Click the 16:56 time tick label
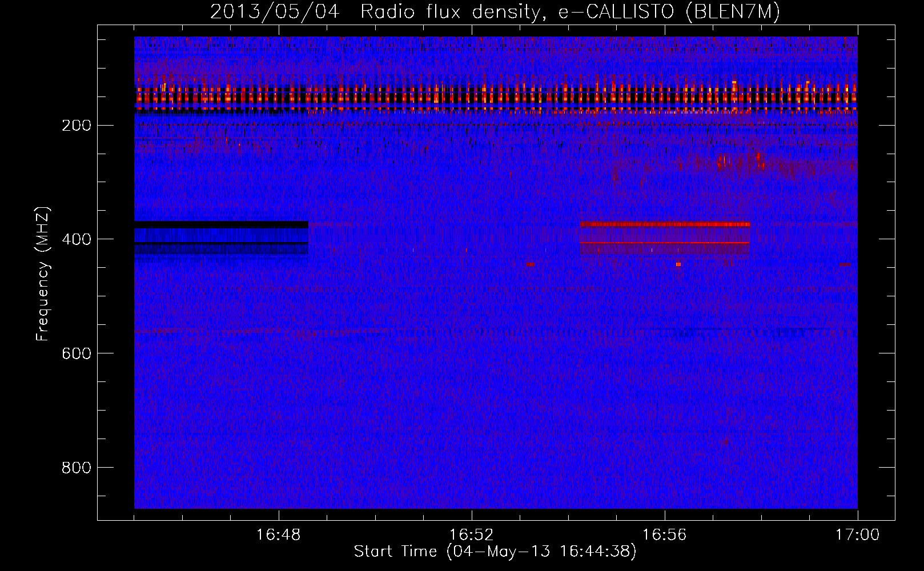Screen dimensions: 924x571 [x=665, y=535]
